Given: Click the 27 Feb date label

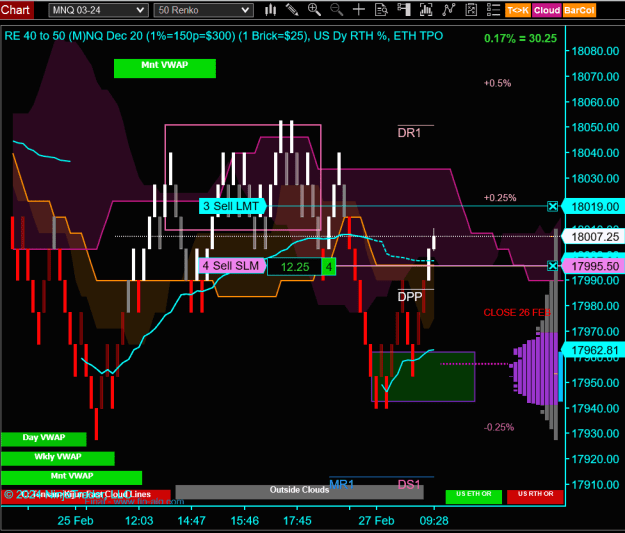Looking at the screenshot, I should pyautogui.click(x=376, y=521).
